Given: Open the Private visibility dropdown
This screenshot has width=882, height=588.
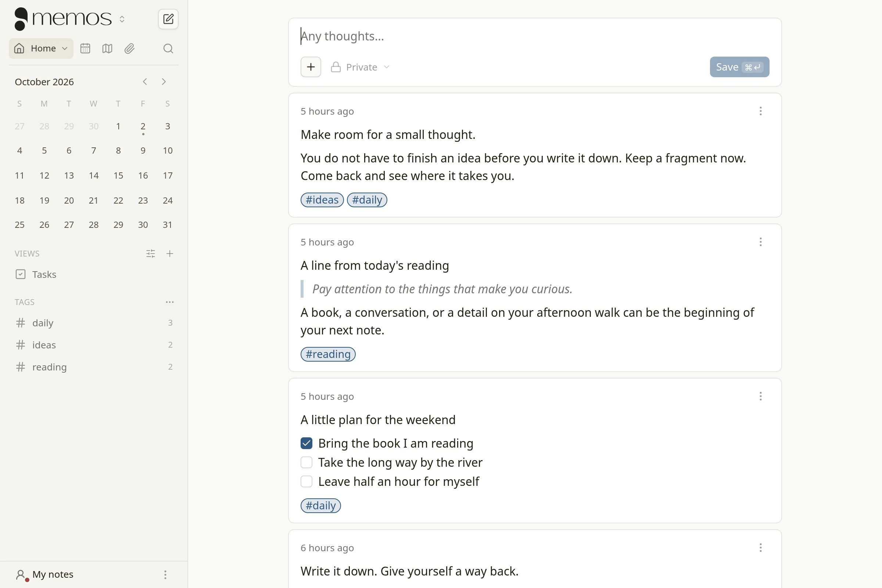Looking at the screenshot, I should point(360,67).
